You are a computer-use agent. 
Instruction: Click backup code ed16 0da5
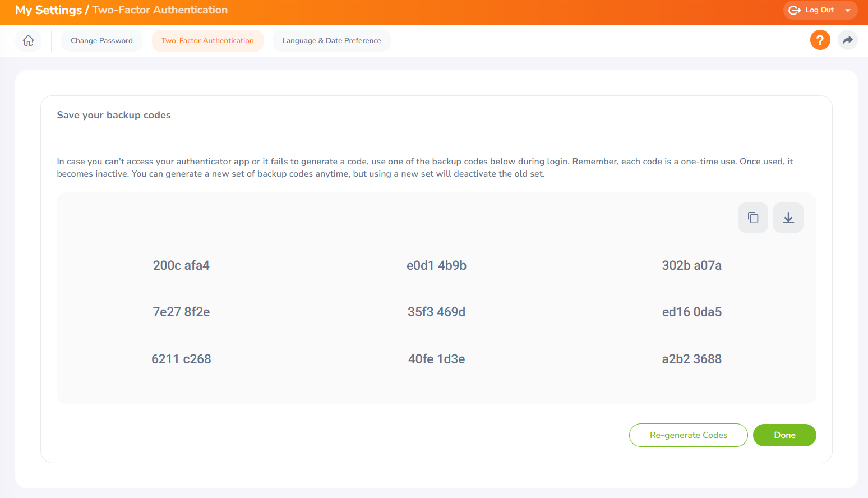point(691,312)
